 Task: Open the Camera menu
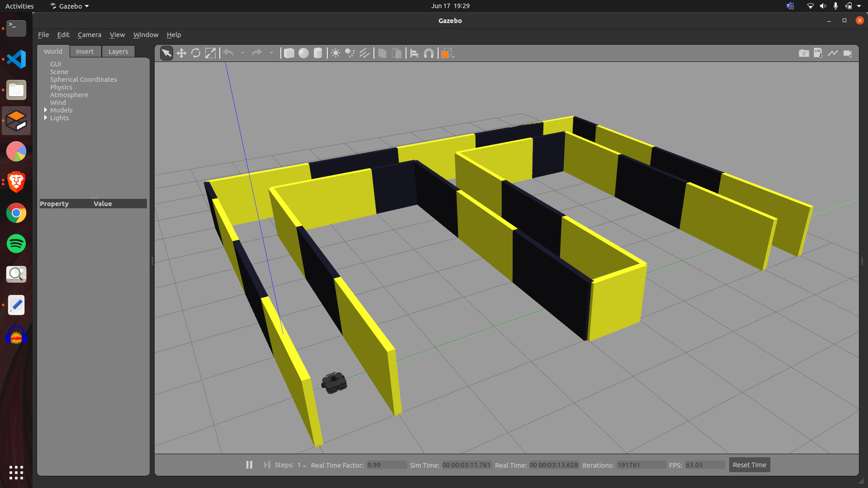pos(90,35)
